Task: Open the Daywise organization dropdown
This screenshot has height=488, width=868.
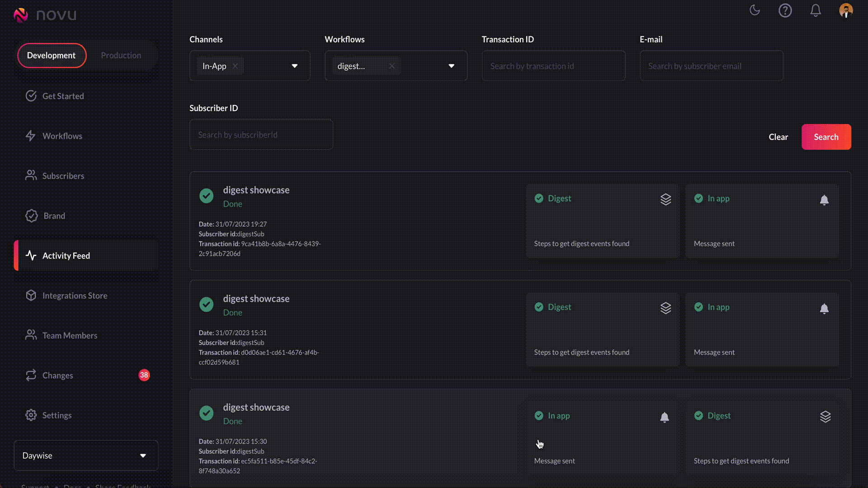Action: click(x=86, y=455)
